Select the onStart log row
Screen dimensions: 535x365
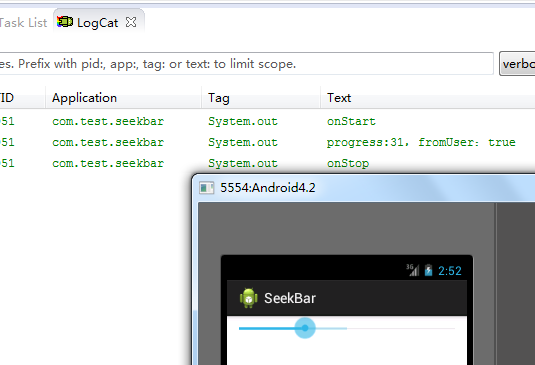(268, 121)
